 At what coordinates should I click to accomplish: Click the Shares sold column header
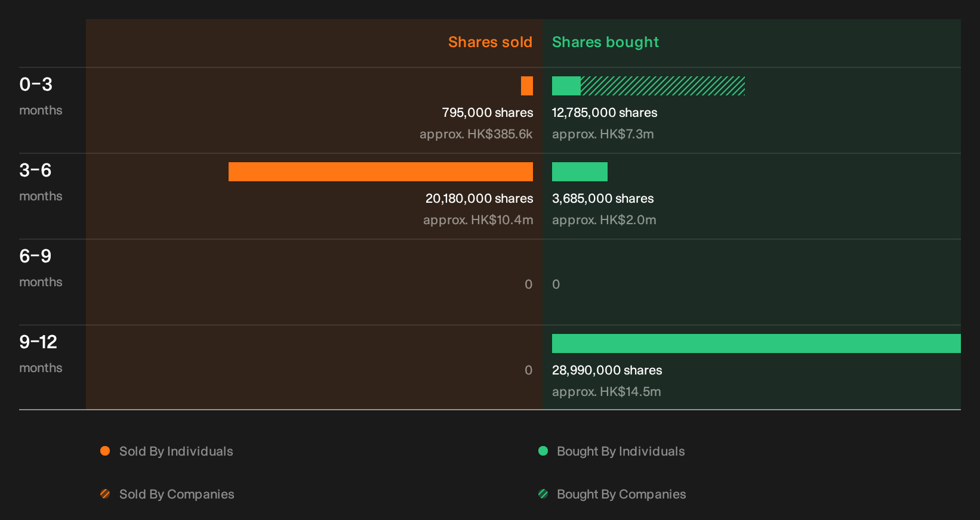(490, 42)
